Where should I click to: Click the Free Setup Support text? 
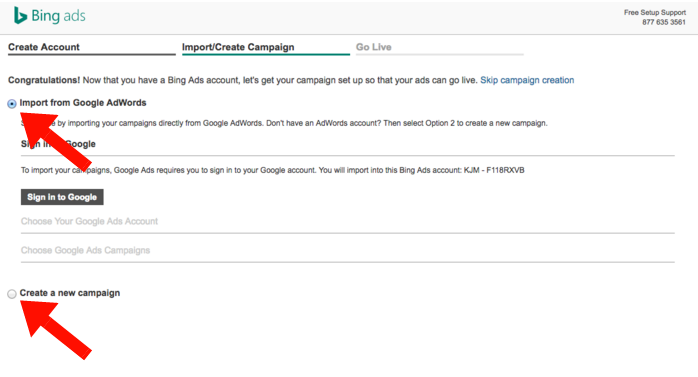point(655,12)
